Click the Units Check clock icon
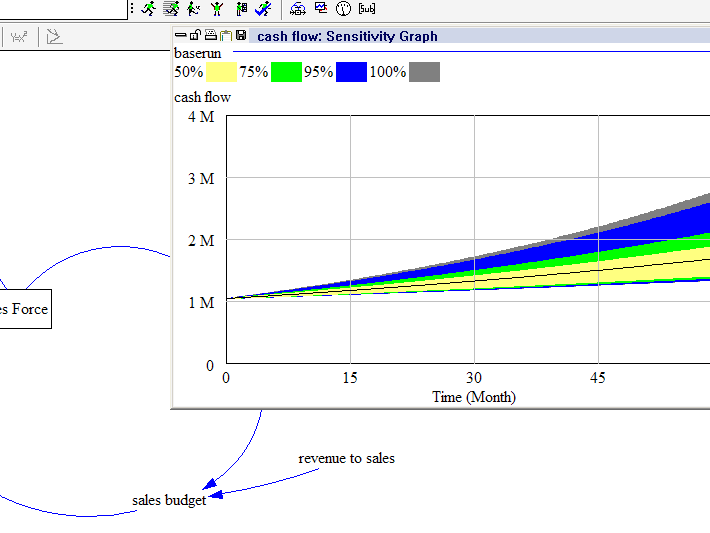Image resolution: width=710 pixels, height=533 pixels. point(343,9)
